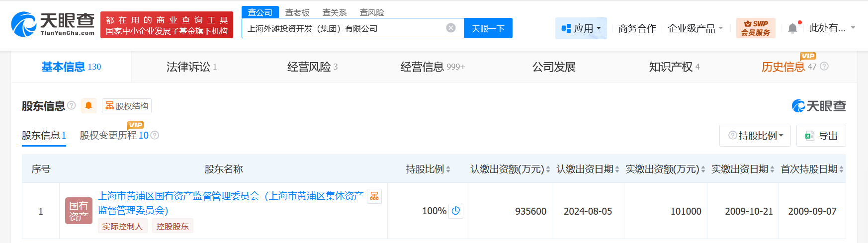Screen dimensions: 868x243
Task: Clear the search box with X icon
Action: tap(451, 28)
